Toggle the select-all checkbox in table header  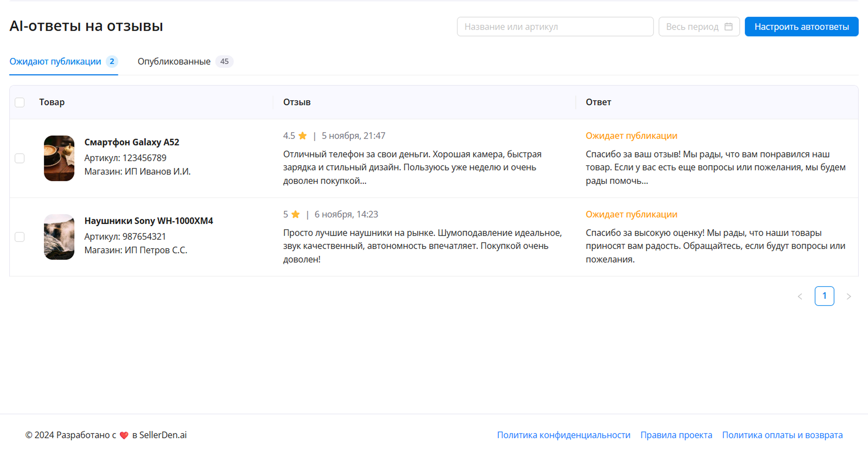click(20, 102)
